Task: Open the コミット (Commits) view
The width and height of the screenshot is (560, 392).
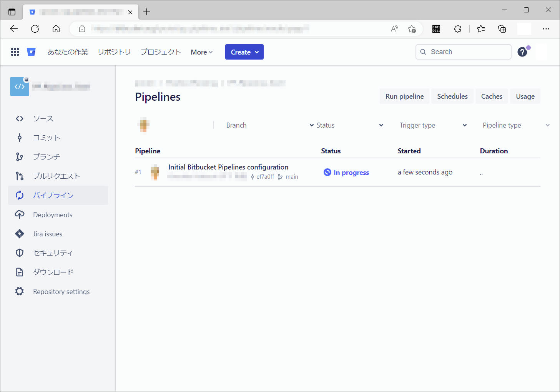Action: point(46,138)
